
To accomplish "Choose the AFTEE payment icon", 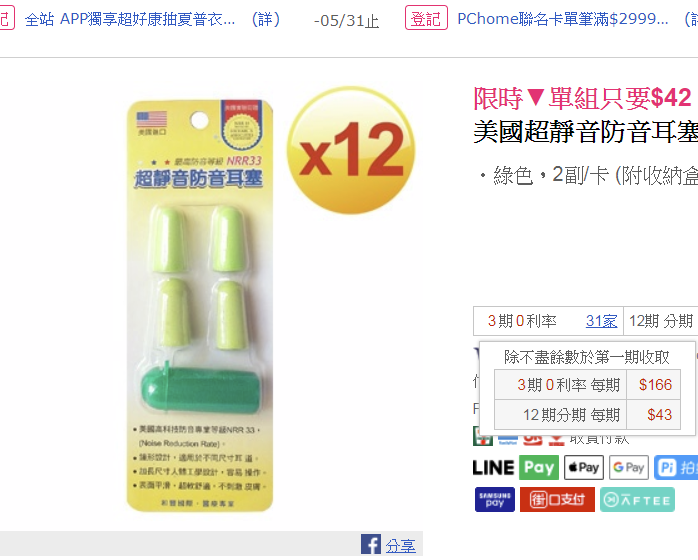I will pyautogui.click(x=637, y=499).
